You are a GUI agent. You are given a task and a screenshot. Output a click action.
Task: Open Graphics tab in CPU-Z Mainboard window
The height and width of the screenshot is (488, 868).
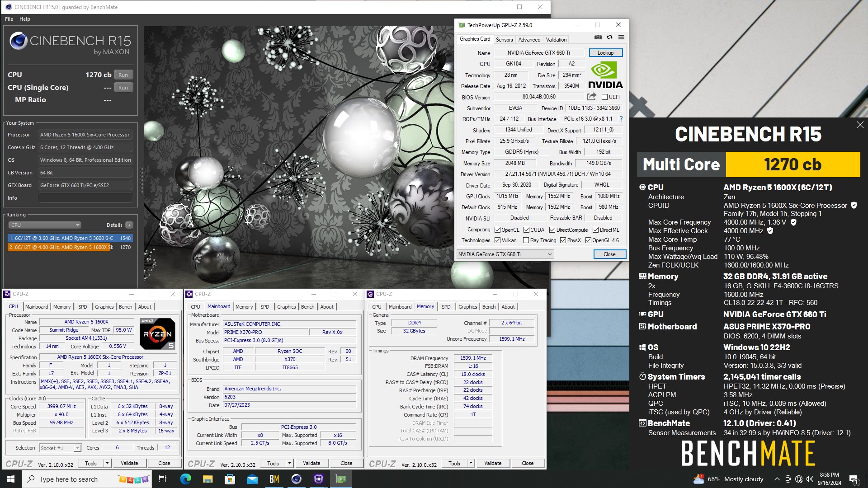[286, 307]
